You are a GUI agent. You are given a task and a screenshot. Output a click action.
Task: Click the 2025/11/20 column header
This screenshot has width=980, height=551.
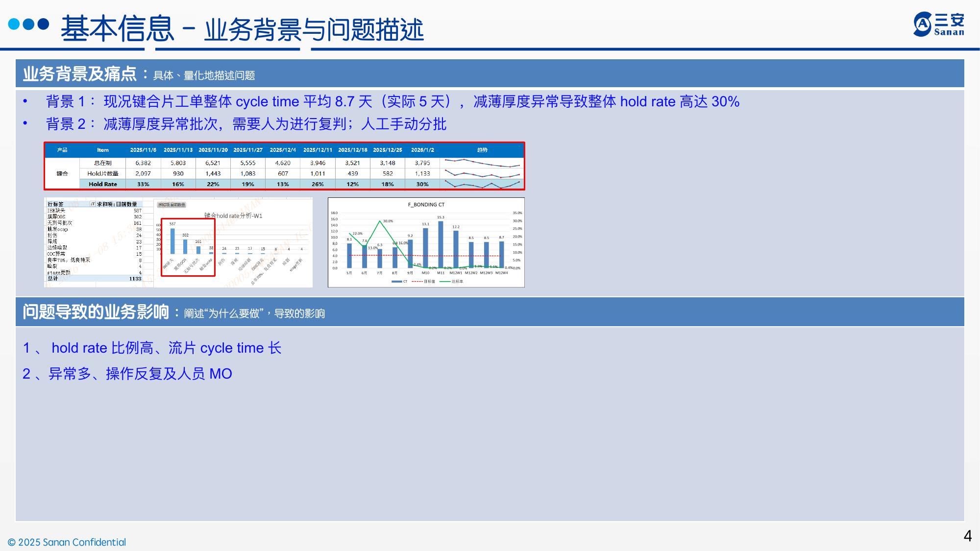pos(213,150)
